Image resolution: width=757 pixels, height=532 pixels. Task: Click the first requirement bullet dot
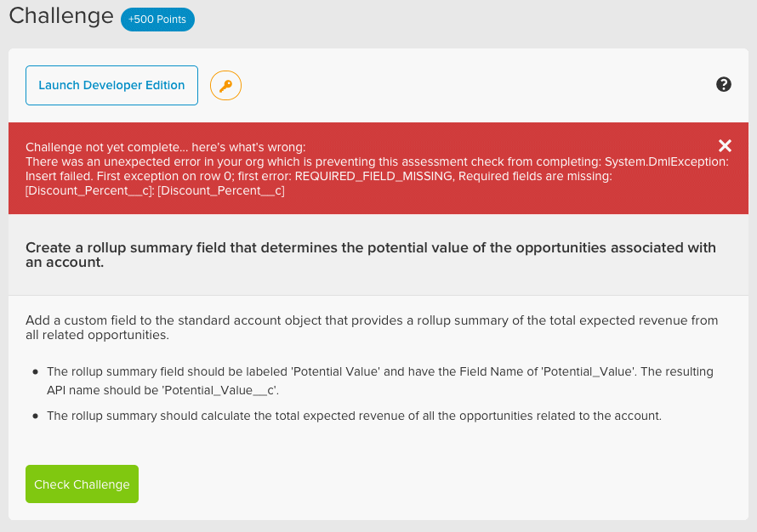point(36,372)
